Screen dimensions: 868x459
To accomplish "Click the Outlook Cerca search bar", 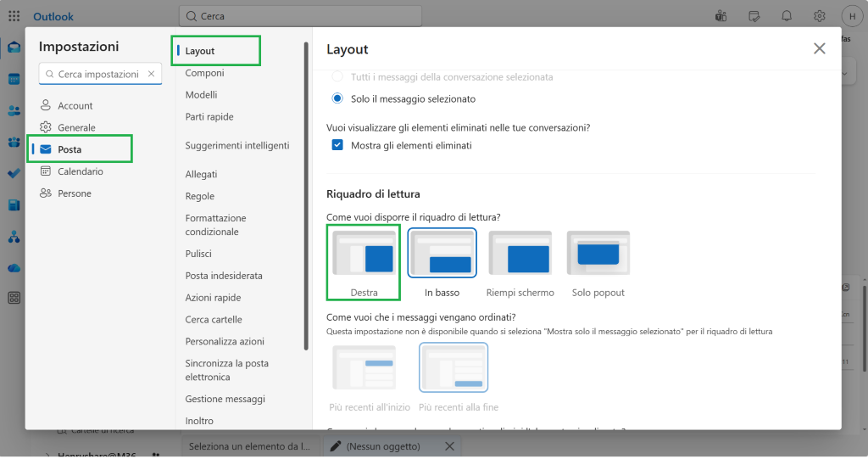I will click(300, 16).
